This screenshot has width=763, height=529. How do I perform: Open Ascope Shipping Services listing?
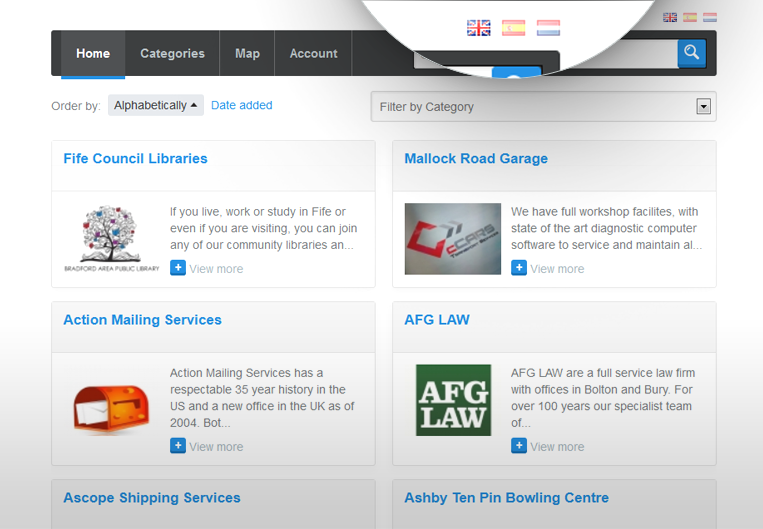152,498
